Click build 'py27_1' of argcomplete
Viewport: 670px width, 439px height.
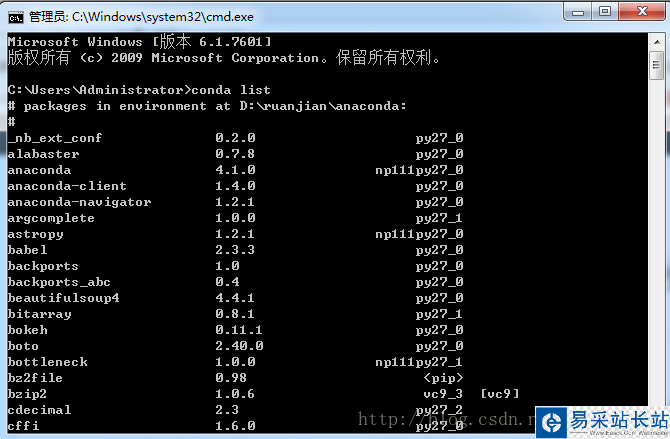[x=439, y=218]
